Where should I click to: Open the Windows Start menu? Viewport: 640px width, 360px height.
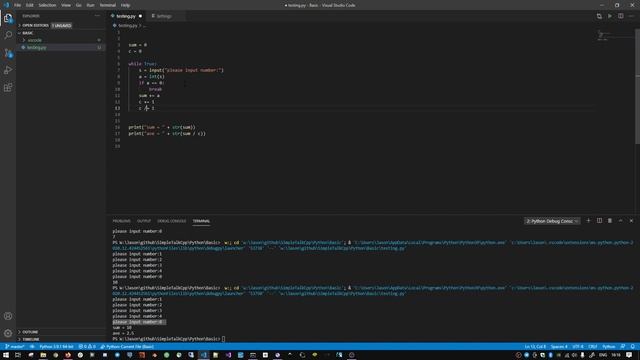(6, 355)
